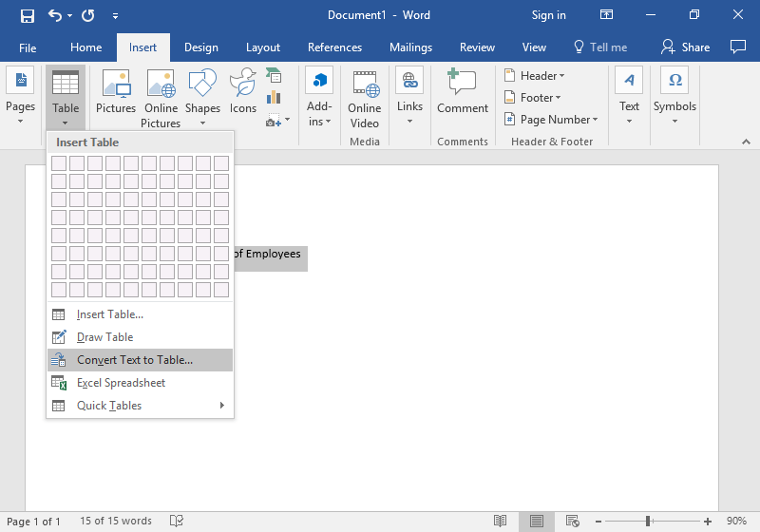Image resolution: width=760 pixels, height=532 pixels.
Task: Open word count '15 of 15 words'
Action: [x=116, y=521]
